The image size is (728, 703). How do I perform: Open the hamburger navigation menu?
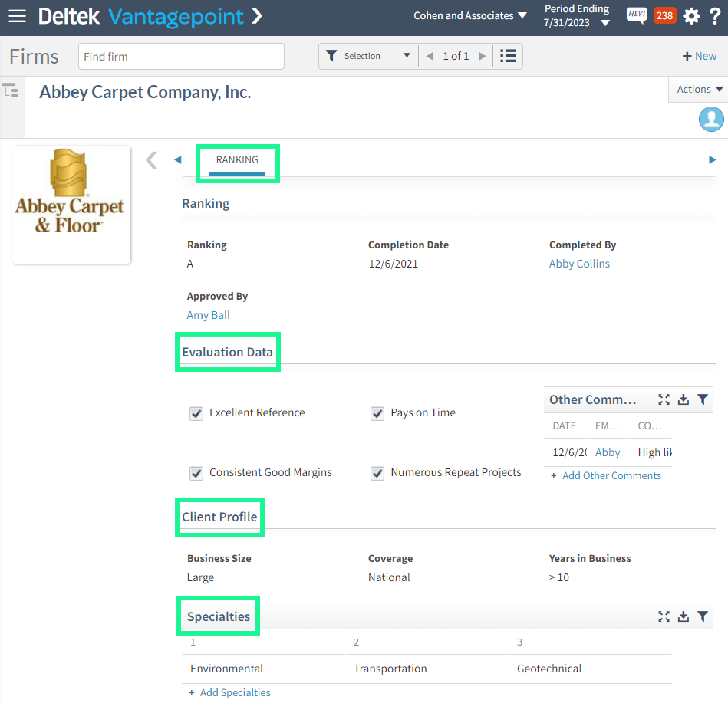pos(17,16)
